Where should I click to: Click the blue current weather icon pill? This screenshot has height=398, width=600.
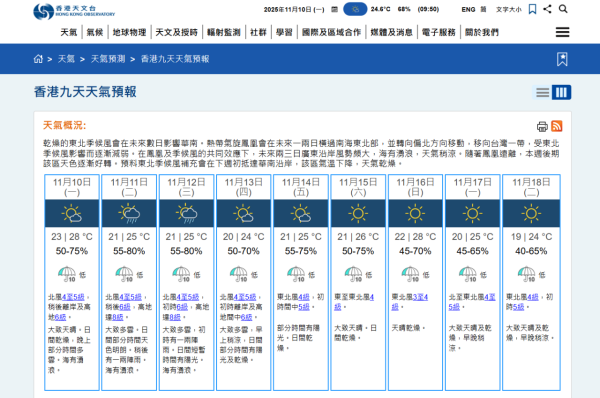click(x=355, y=9)
